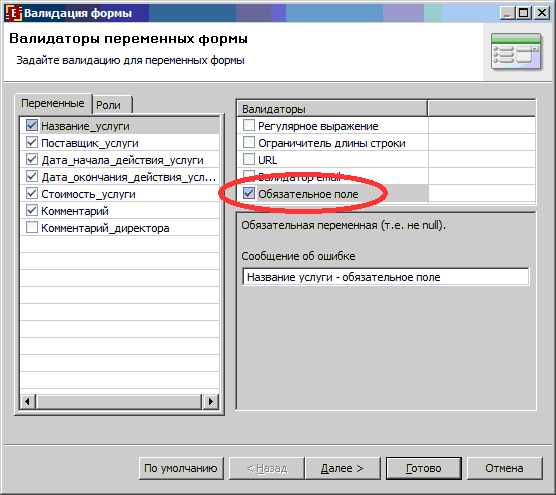The image size is (556, 495).
Task: Click the Готово button
Action: (x=424, y=468)
